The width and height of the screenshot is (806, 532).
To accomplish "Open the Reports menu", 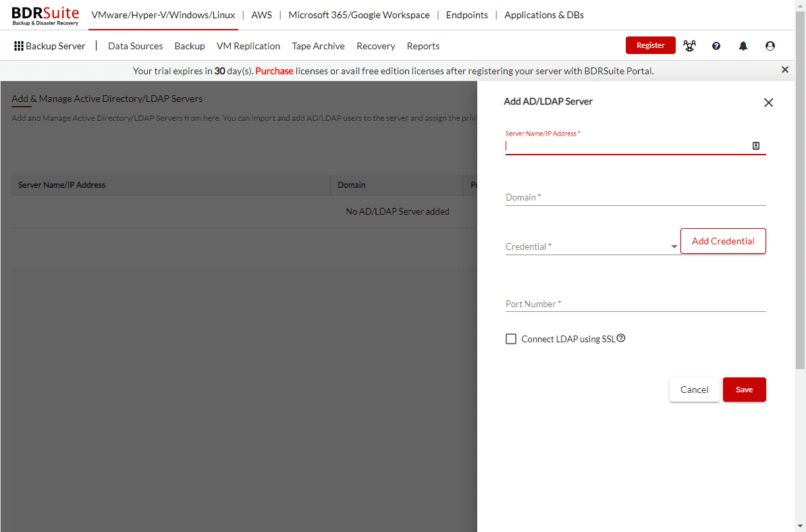I will click(423, 46).
